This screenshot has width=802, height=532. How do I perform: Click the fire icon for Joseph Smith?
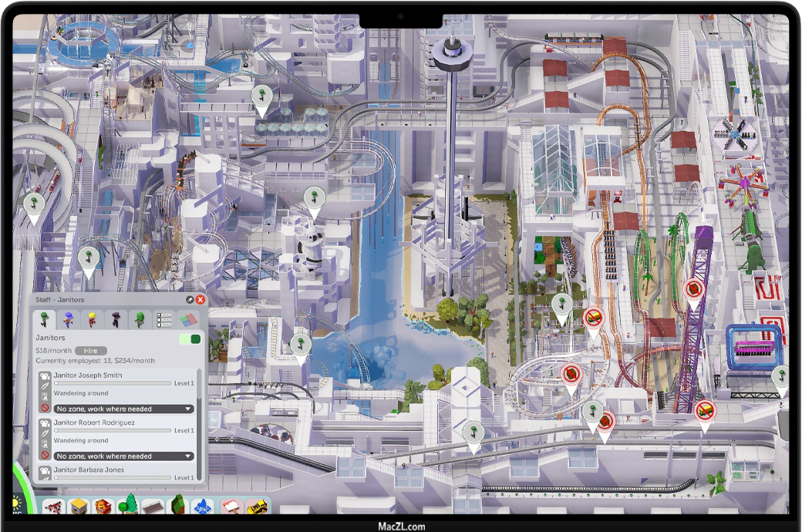click(45, 408)
